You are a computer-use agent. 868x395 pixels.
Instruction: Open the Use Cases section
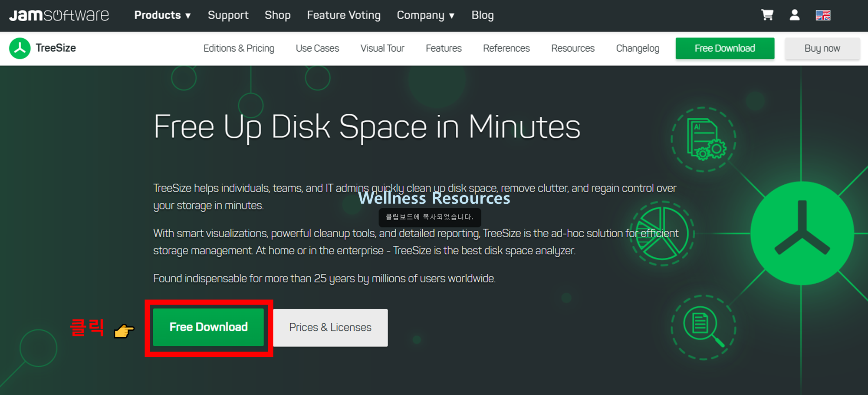317,48
